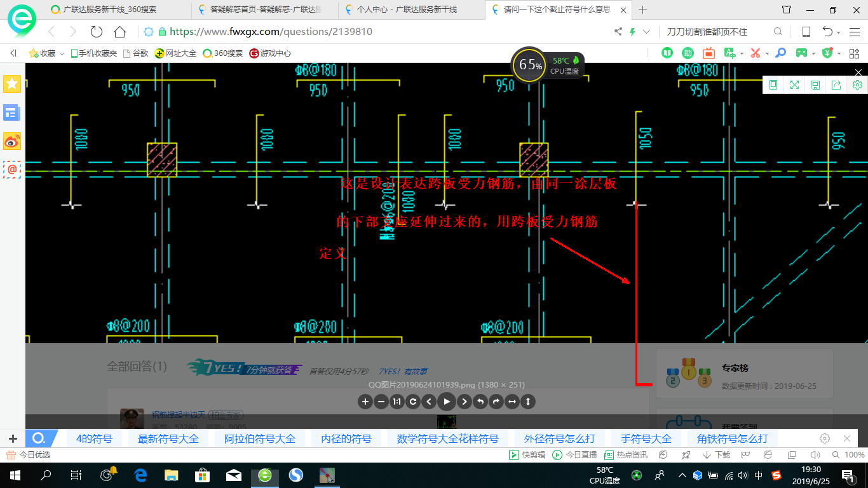The image size is (868, 488).
Task: Open 360搜索 bookmark
Action: pos(222,53)
